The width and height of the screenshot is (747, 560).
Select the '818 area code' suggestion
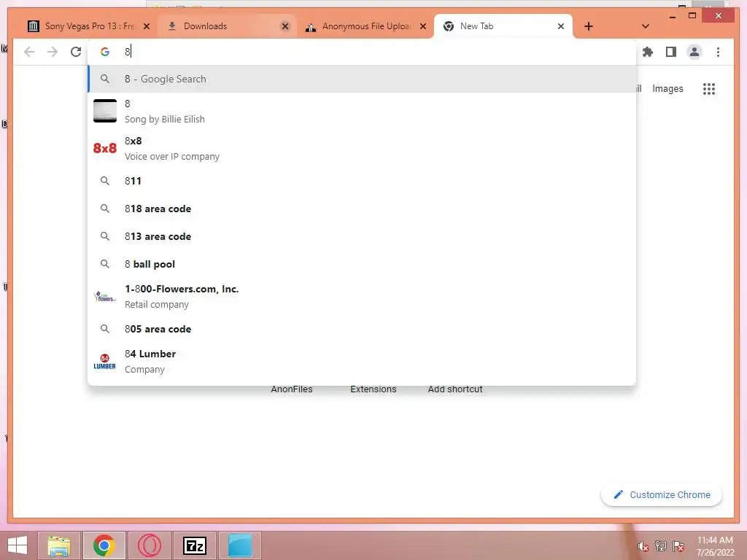(362, 209)
